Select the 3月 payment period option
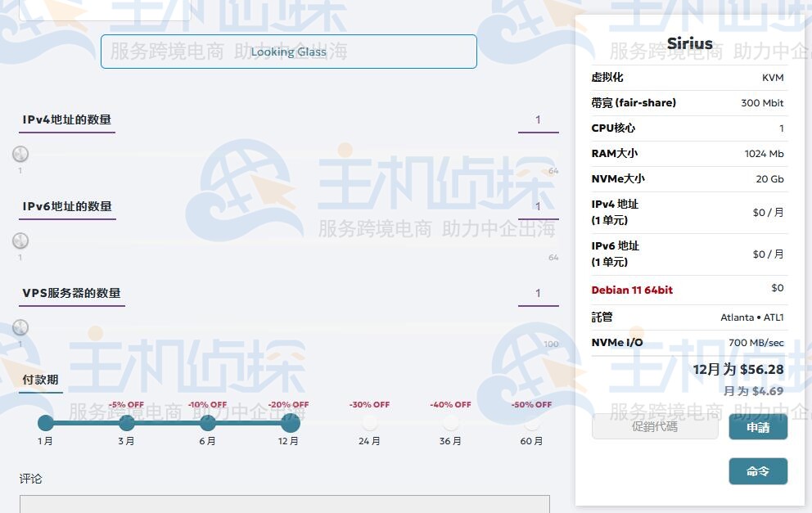Viewport: 812px width, 513px height. (x=127, y=423)
